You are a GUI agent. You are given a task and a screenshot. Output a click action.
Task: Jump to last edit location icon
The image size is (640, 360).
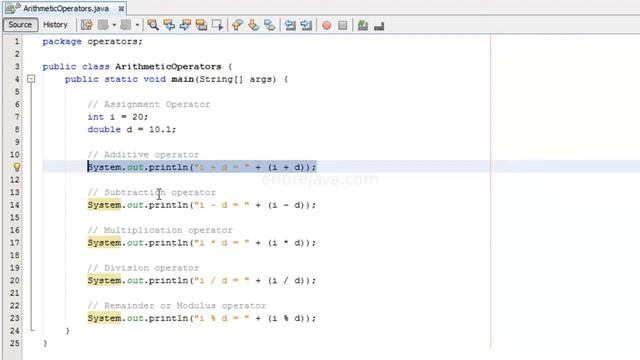pos(87,25)
